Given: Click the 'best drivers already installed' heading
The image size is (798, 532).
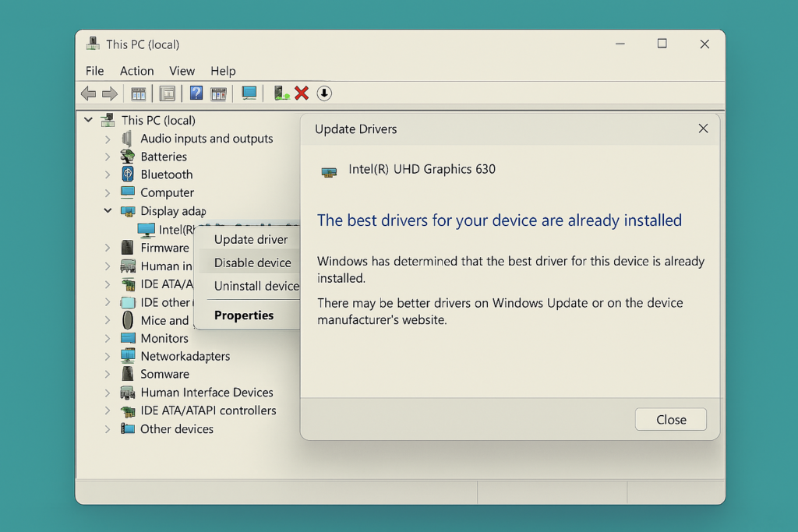Looking at the screenshot, I should (500, 220).
